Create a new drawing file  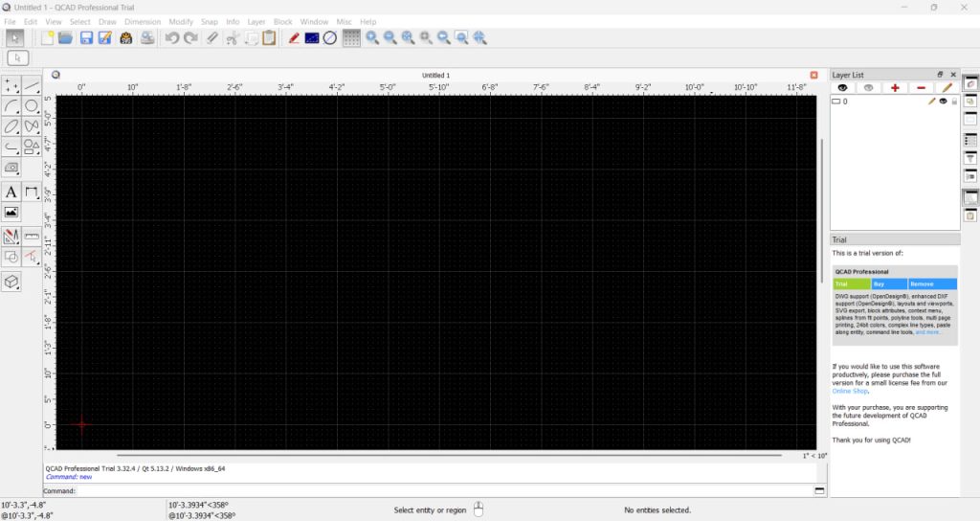pyautogui.click(x=46, y=38)
